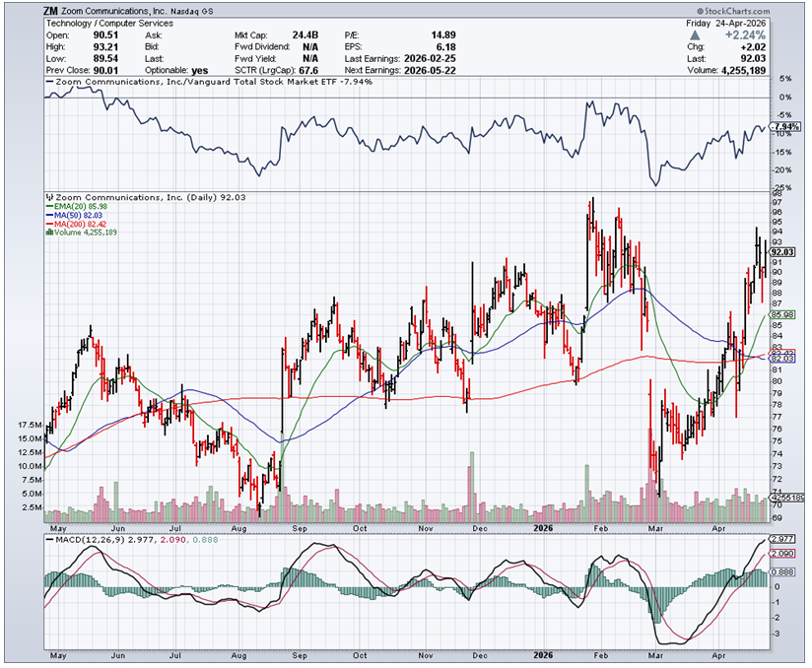Screen dimensions: 812x668
Task: Click the red MA(200) legend line marker
Action: [x=49, y=224]
